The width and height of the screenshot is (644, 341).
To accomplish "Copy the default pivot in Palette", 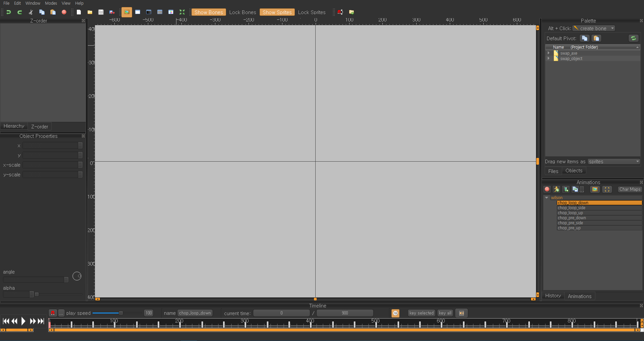I will (585, 38).
